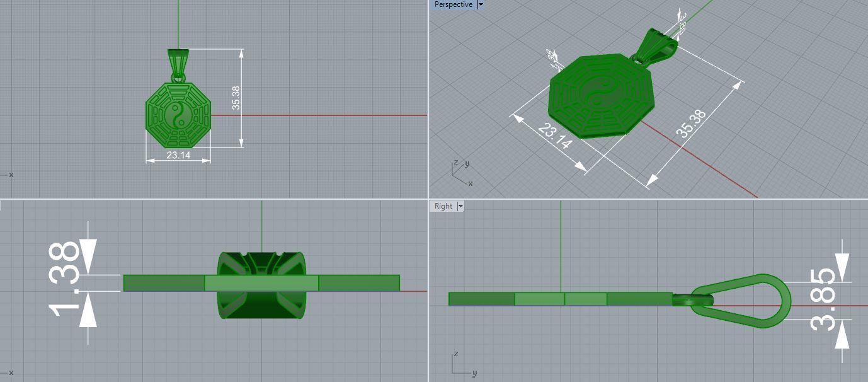This screenshot has height=382, width=868.
Task: Select the octagonal pendant in Perspective viewport
Action: tap(602, 96)
